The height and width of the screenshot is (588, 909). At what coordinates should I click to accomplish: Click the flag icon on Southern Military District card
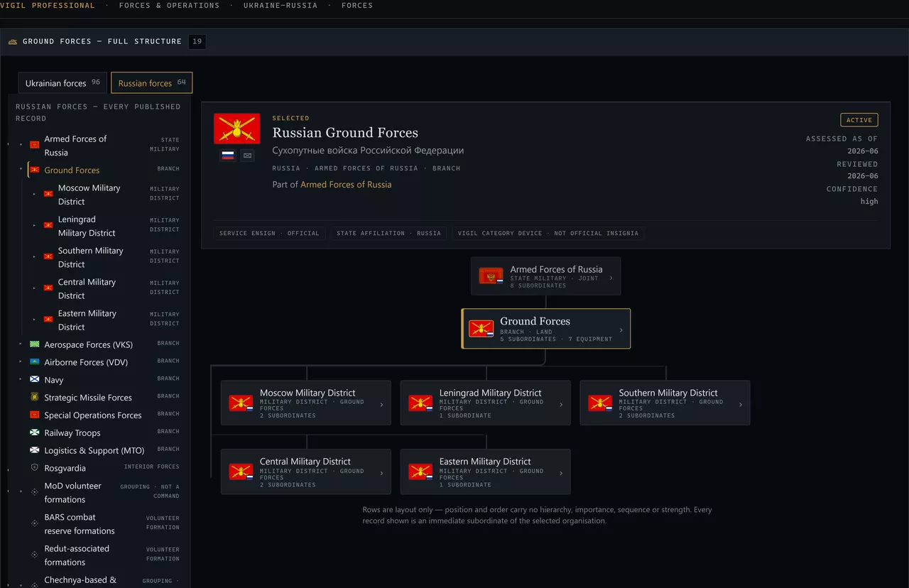click(x=600, y=403)
